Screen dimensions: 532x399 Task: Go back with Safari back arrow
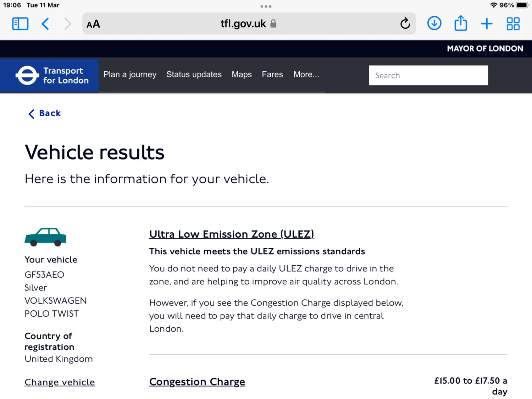(45, 24)
